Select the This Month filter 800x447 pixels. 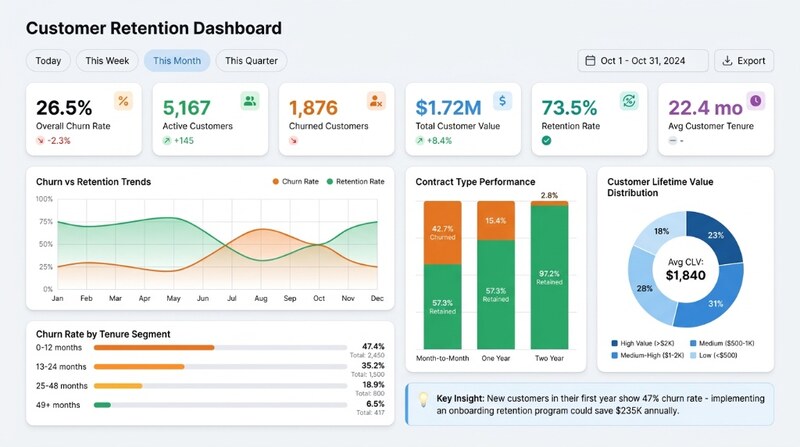[x=177, y=61]
